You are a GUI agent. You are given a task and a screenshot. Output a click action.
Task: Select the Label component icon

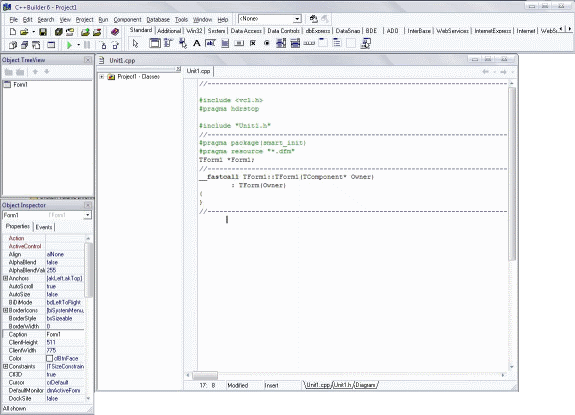pyautogui.click(x=197, y=43)
